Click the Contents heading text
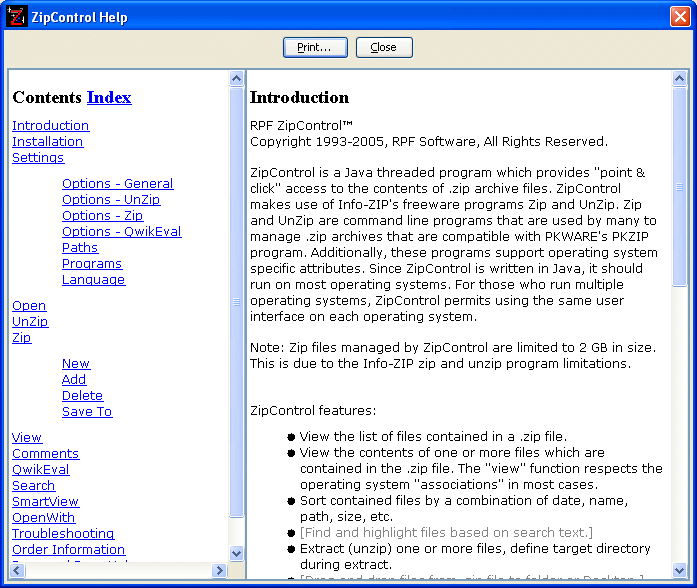Viewport: 697px width, 588px height. point(47,97)
